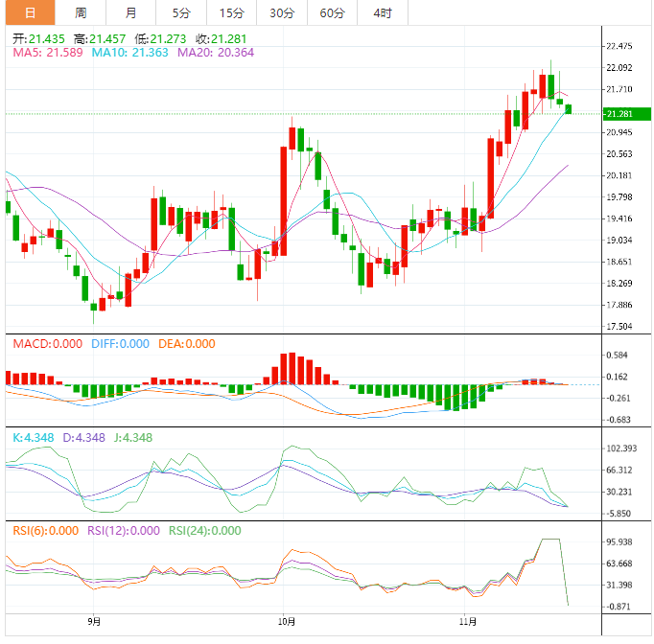This screenshot has height=644, width=654.
Task: Click the RSI(6): 0.000 label
Action: coord(47,531)
